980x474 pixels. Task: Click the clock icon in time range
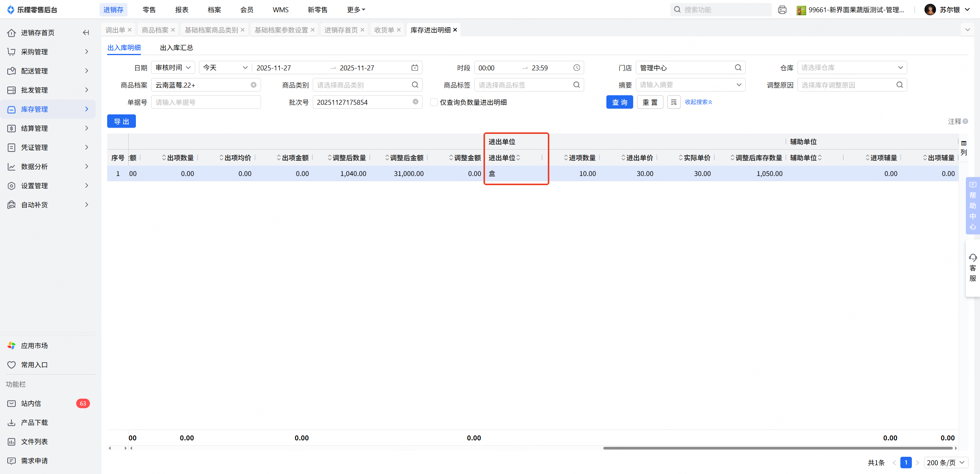click(x=577, y=68)
